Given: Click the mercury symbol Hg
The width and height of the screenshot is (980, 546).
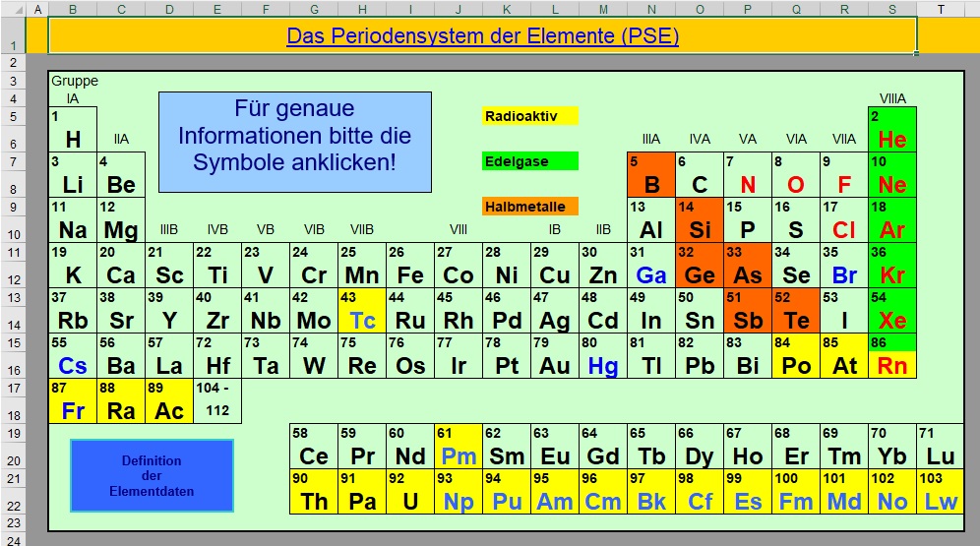Looking at the screenshot, I should tap(602, 366).
